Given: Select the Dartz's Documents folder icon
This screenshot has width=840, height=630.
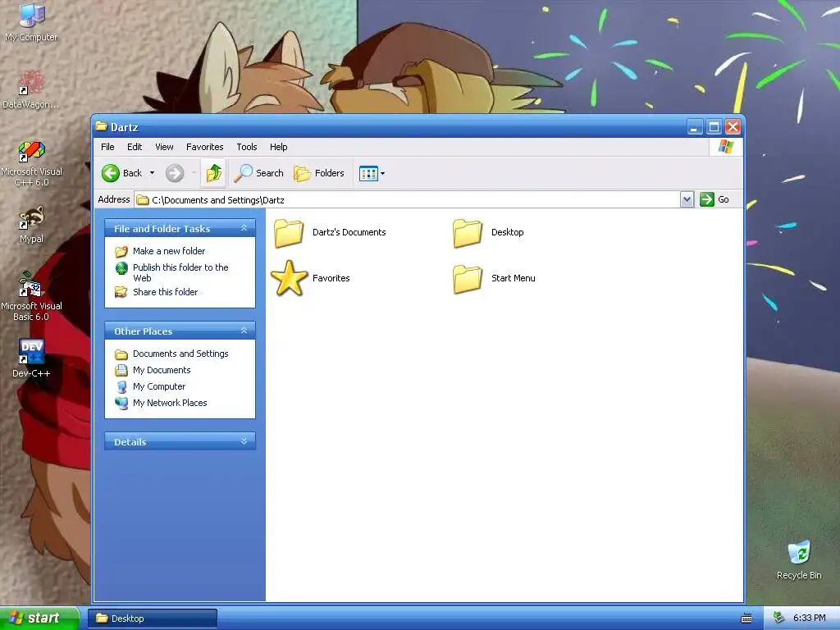Looking at the screenshot, I should click(290, 233).
